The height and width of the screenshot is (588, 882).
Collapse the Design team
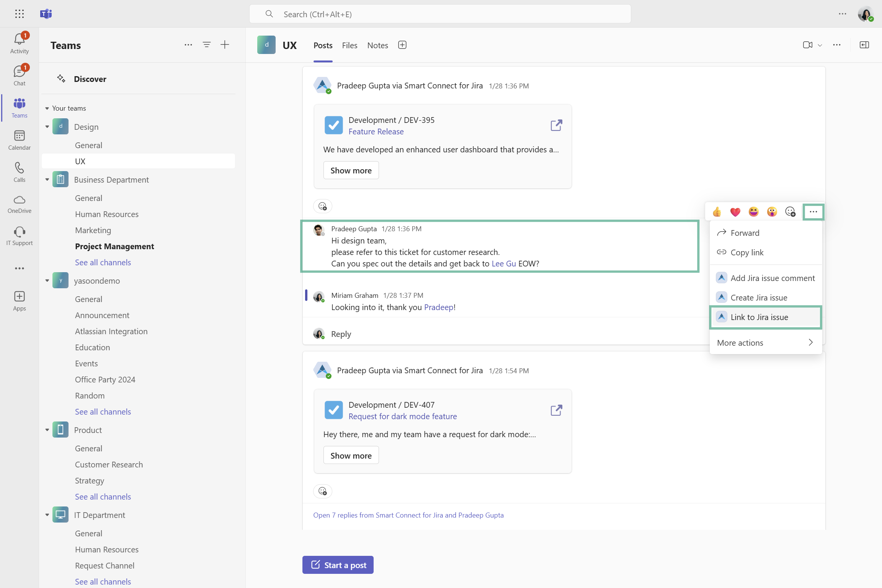tap(47, 127)
